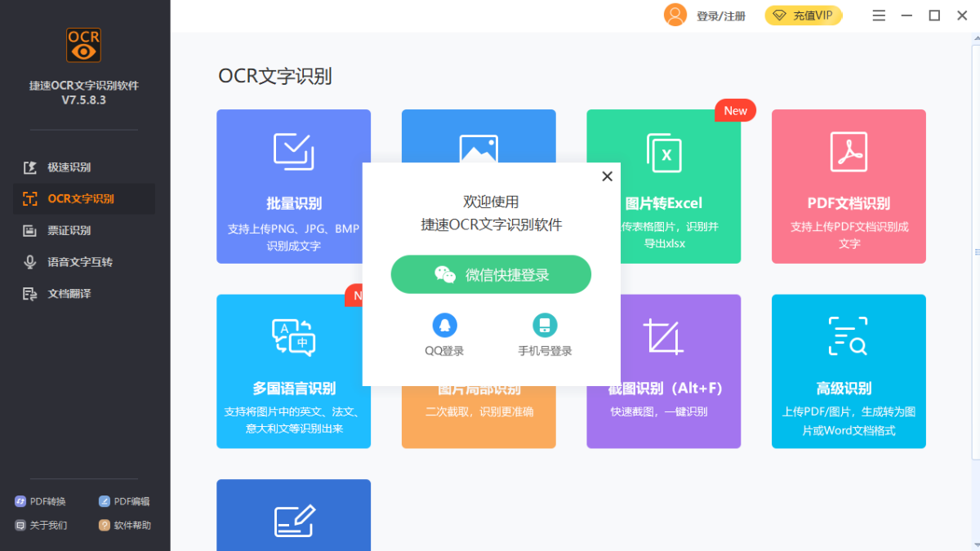
Task: Click the version text V7.5.8.3
Action: click(x=83, y=100)
